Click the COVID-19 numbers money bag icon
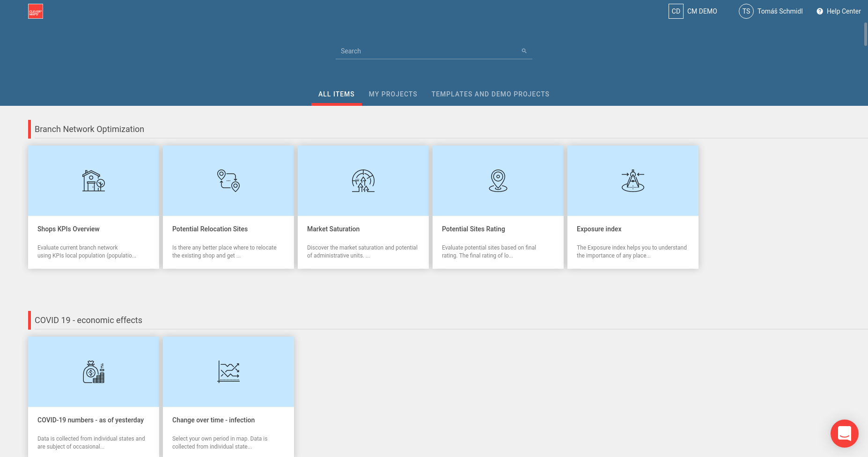Image resolution: width=868 pixels, height=457 pixels. (94, 372)
